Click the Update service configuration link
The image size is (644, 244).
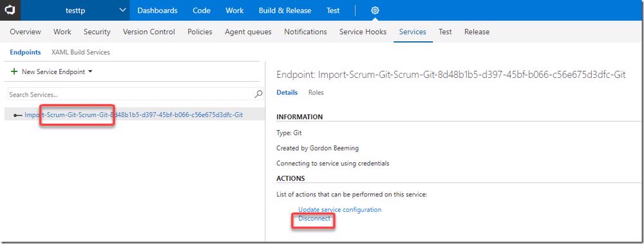pyautogui.click(x=339, y=209)
